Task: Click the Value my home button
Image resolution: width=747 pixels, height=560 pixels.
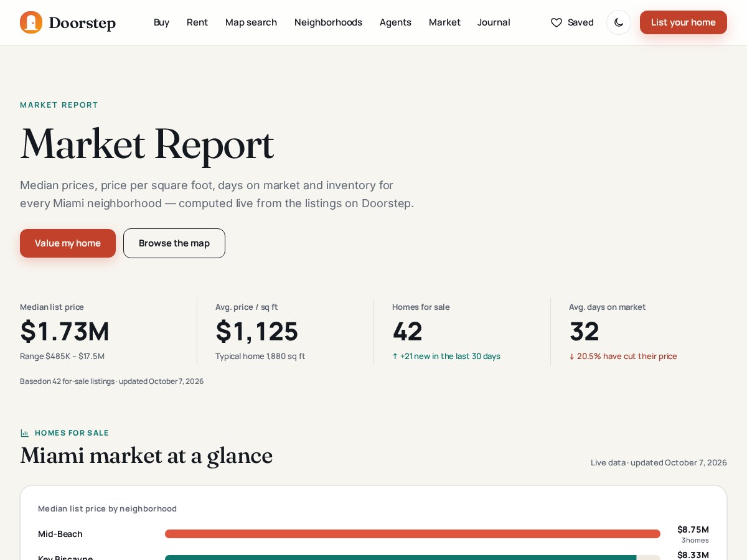Action: point(68,243)
